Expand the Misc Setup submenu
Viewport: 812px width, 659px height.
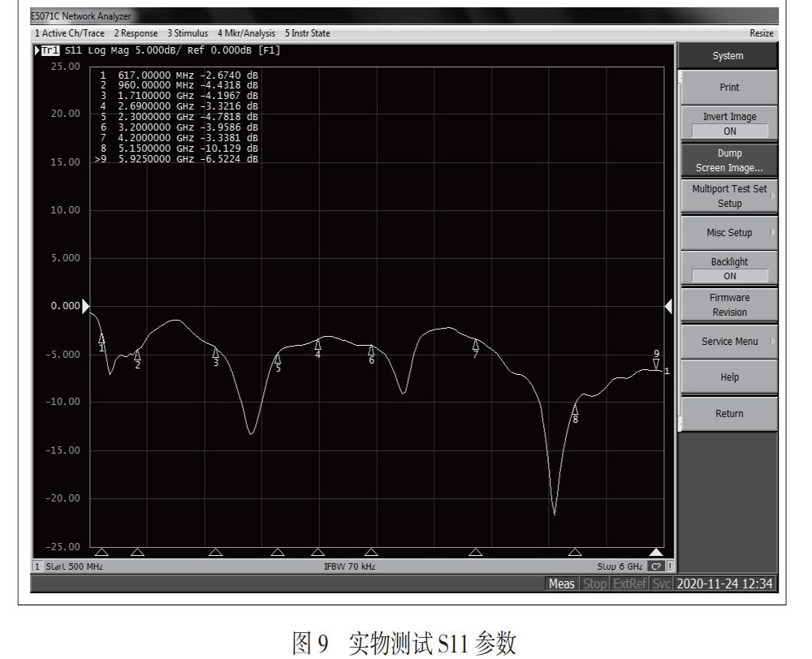pyautogui.click(x=729, y=233)
